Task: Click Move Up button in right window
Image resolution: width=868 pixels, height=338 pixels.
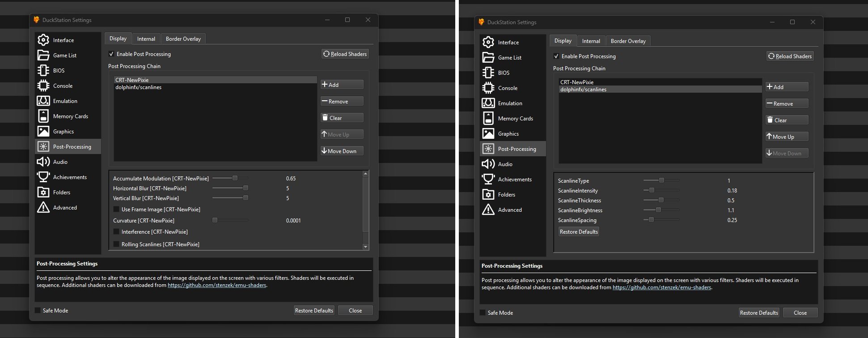Action: [787, 137]
